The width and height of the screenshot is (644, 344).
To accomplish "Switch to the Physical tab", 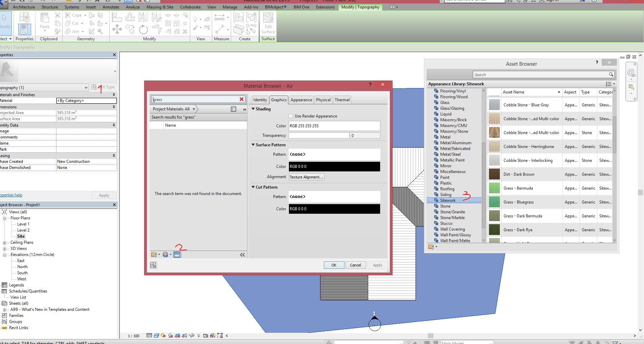I will 323,100.
